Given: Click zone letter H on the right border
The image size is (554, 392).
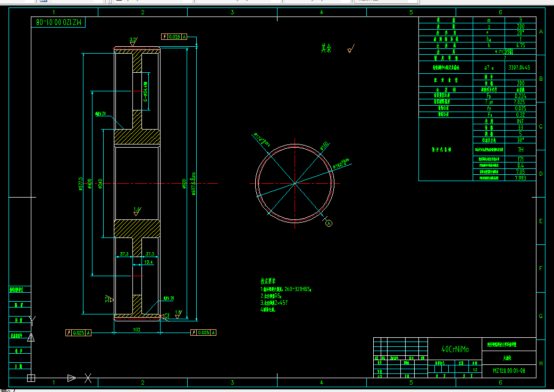Looking at the screenshot, I should click(541, 363).
